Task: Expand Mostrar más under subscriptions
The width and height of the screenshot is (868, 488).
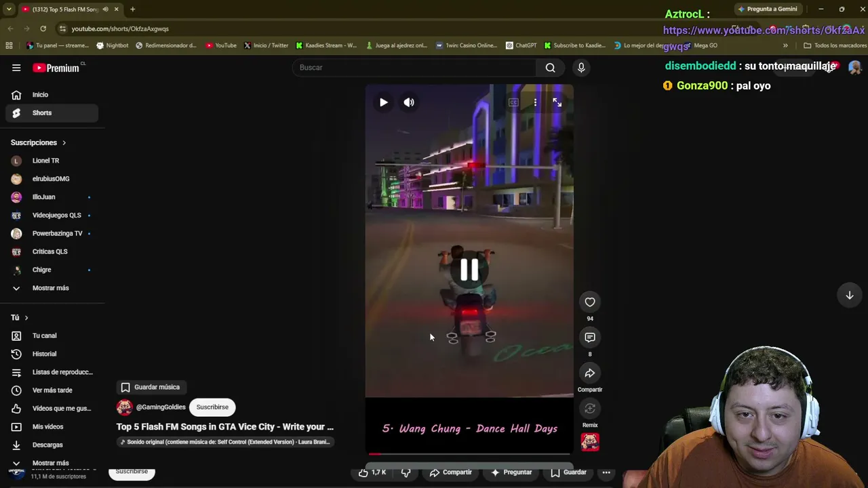Action: (52, 288)
